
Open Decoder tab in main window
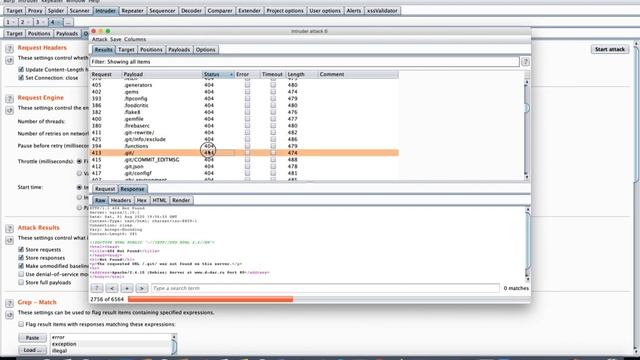191,11
